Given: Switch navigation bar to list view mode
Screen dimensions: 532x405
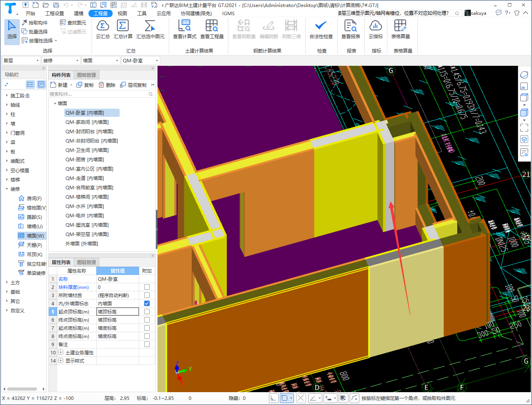Looking at the screenshot, I should [30, 84].
